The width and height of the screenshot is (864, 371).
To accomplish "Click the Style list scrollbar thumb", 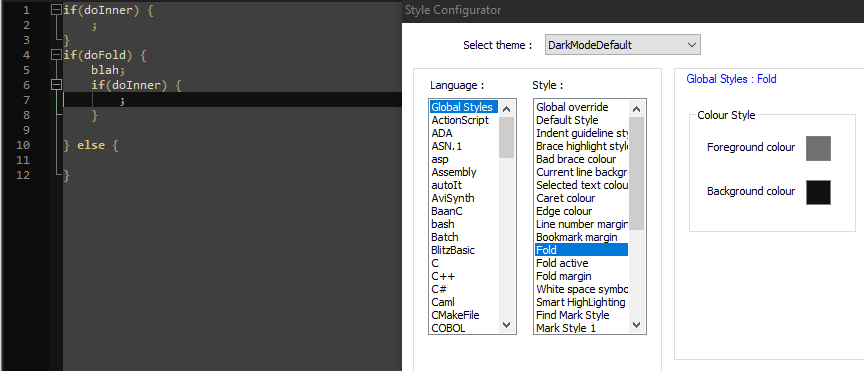I will (x=636, y=174).
